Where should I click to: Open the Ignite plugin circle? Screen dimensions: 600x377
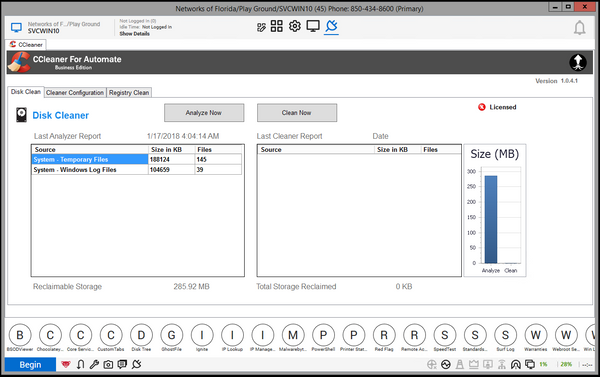202,335
